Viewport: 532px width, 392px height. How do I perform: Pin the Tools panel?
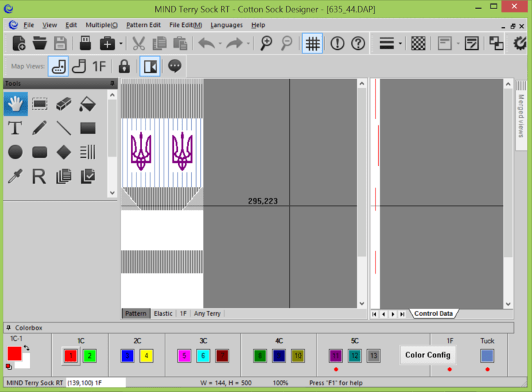(x=112, y=83)
